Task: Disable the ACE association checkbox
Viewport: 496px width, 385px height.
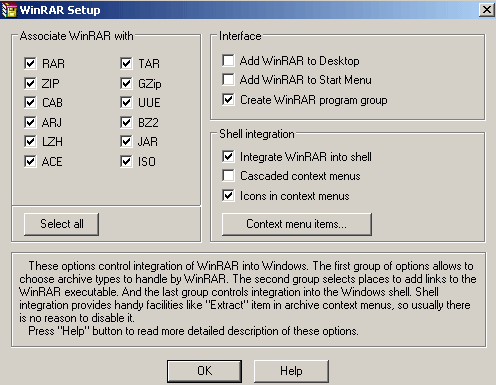Action: (30, 162)
